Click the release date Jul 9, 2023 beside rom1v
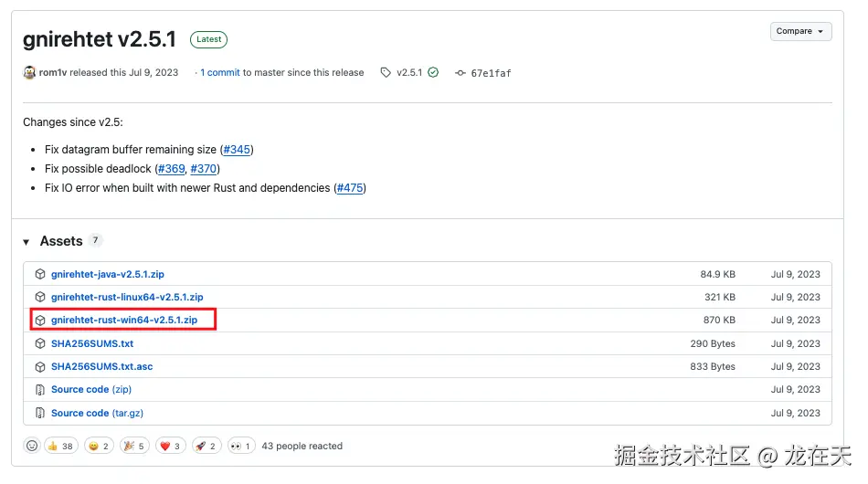868x484 pixels. (x=153, y=72)
